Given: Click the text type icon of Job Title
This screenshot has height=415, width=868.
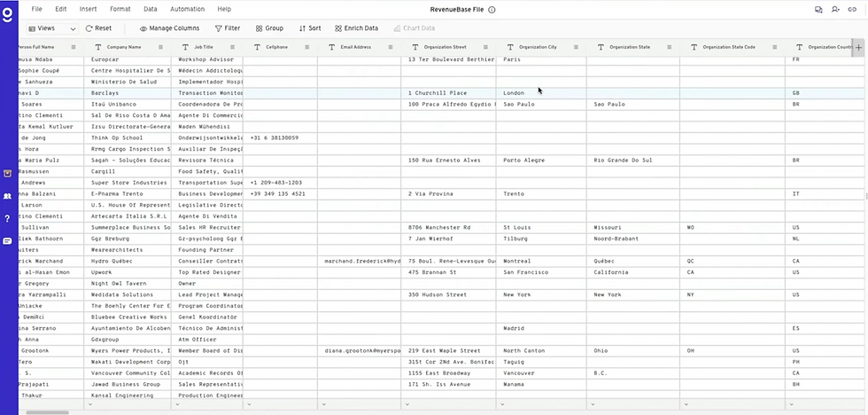Looking at the screenshot, I should point(186,47).
